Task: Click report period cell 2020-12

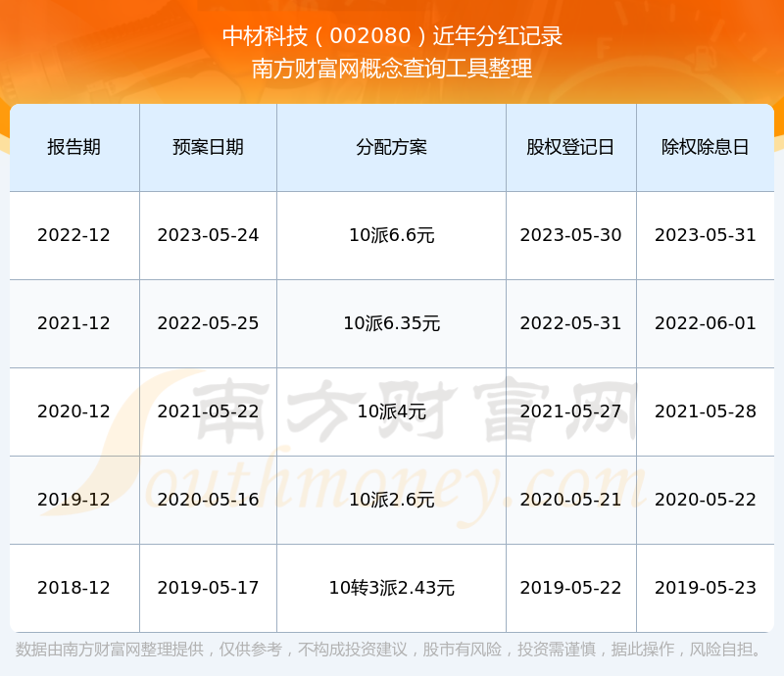Action: coord(74,411)
